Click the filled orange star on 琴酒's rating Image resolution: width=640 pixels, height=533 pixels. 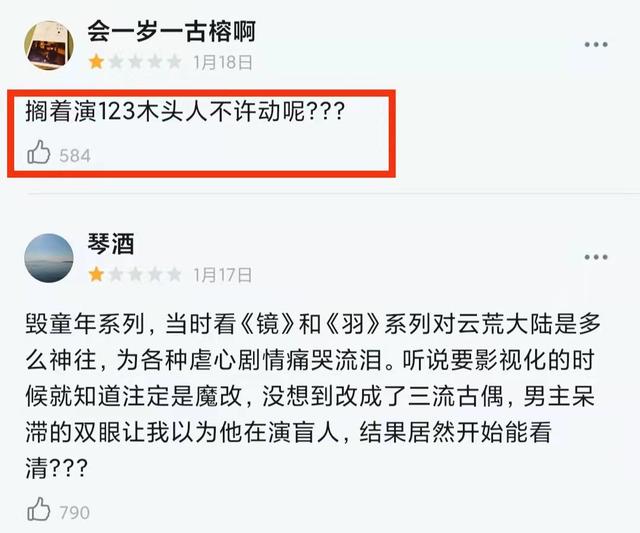click(x=96, y=275)
